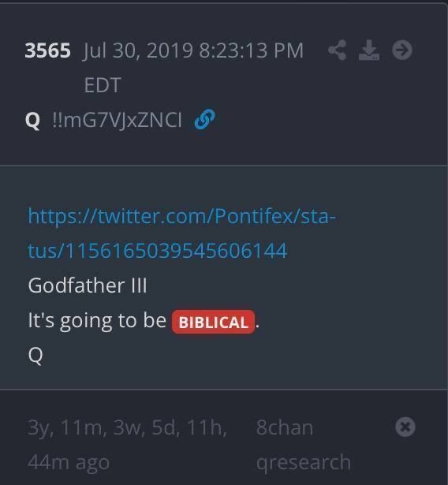Click the "44m ago" text
The width and height of the screenshot is (448, 485).
69,463
